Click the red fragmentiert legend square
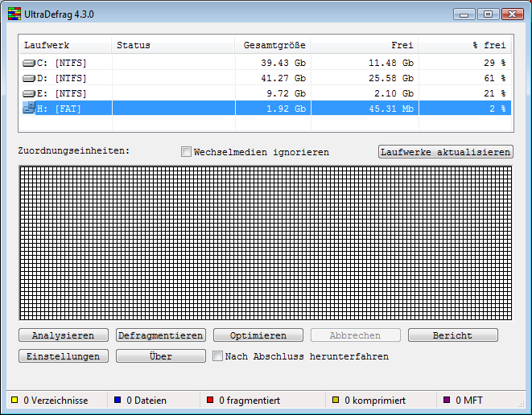This screenshot has height=415, width=532. (x=210, y=400)
